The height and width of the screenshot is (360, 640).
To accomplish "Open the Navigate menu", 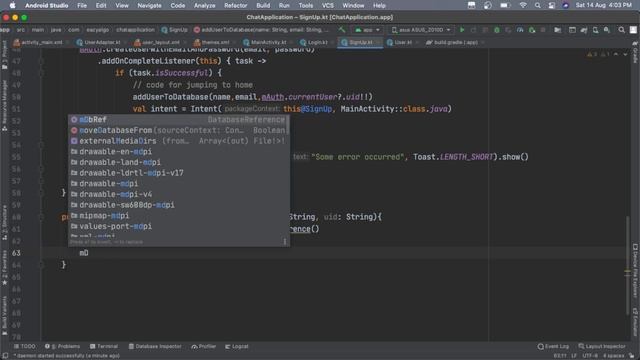I will (149, 5).
